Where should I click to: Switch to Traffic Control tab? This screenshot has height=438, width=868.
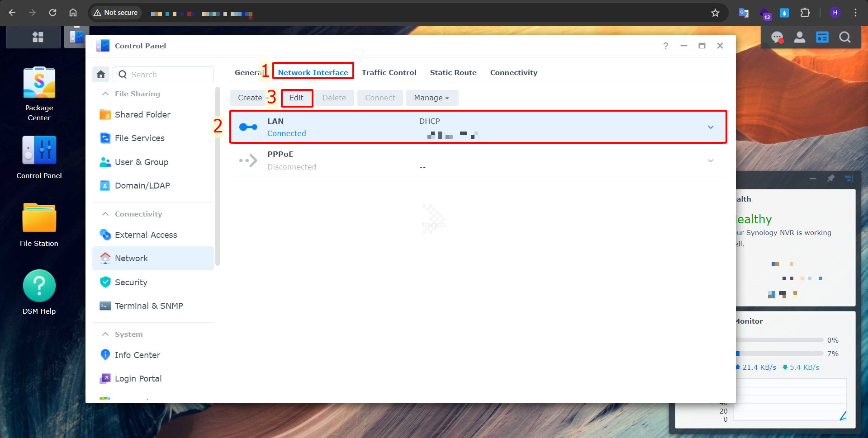pyautogui.click(x=389, y=72)
